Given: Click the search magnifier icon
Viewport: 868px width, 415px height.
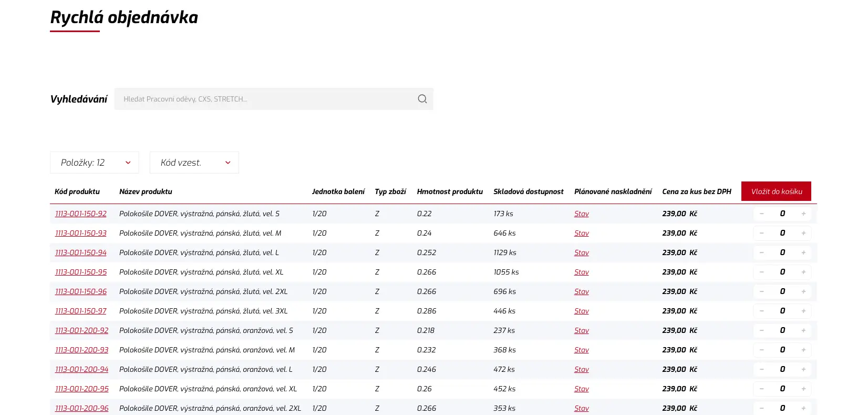Looking at the screenshot, I should click(422, 99).
